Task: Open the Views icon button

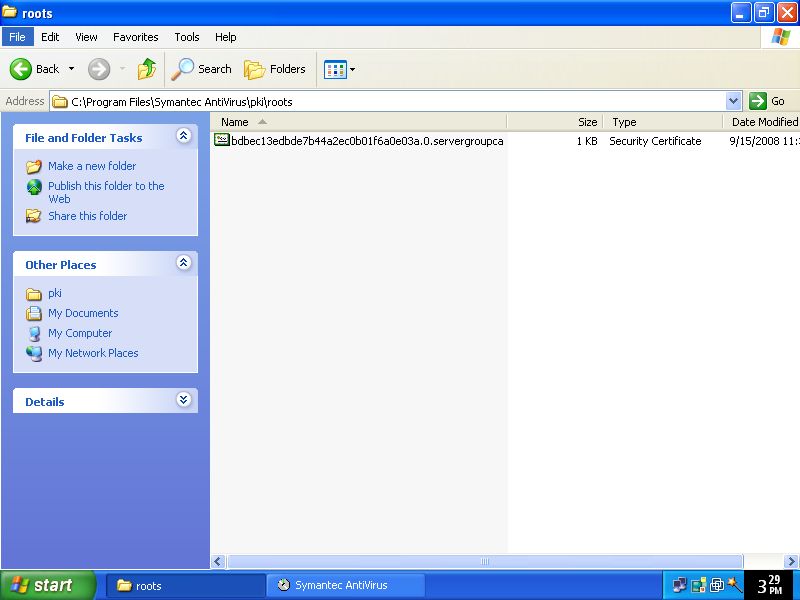Action: point(335,69)
